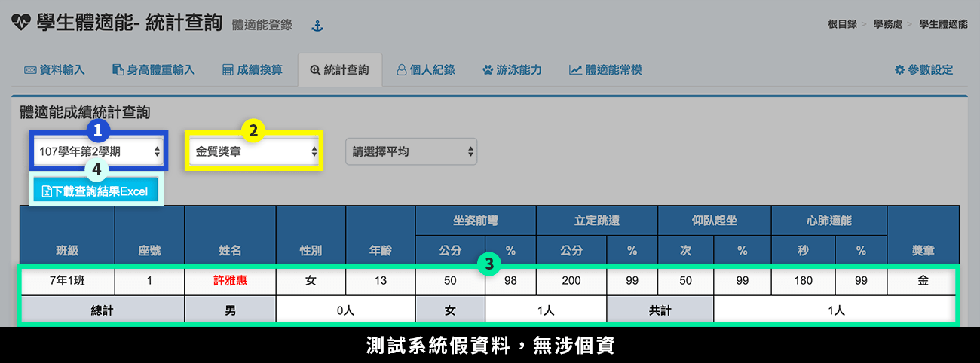Click 下載查詢結果Excel download button
980x363 pixels.
(95, 191)
